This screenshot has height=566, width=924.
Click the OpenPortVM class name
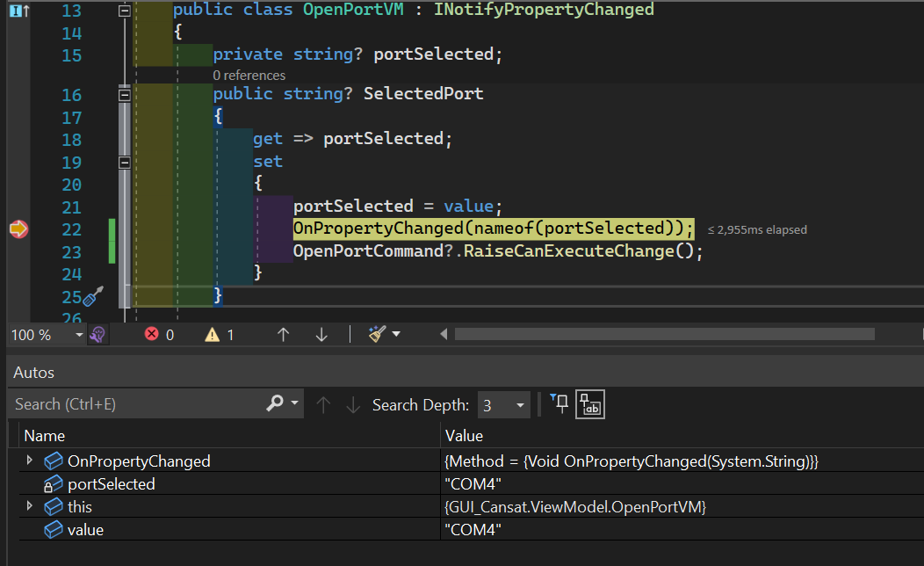[354, 10]
